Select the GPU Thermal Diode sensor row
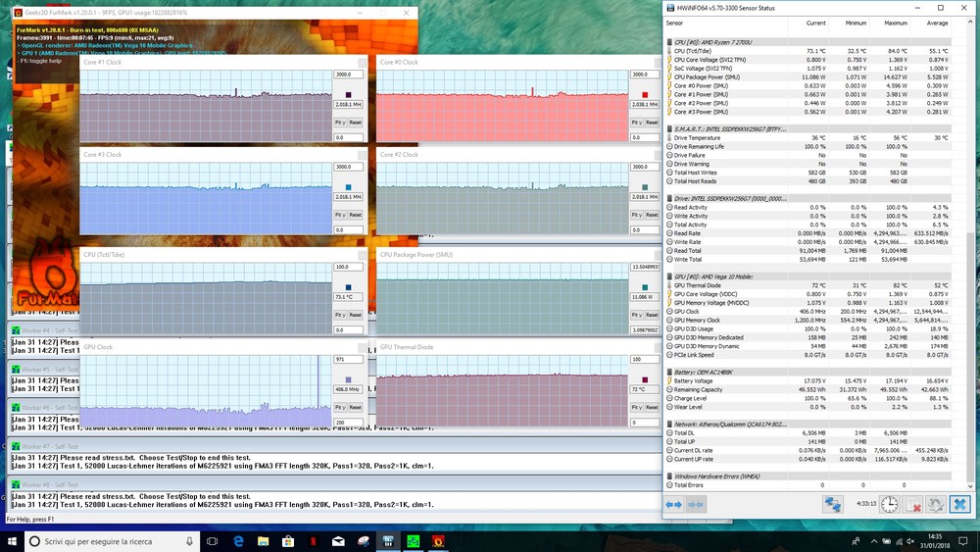Image resolution: width=980 pixels, height=552 pixels. (809, 285)
